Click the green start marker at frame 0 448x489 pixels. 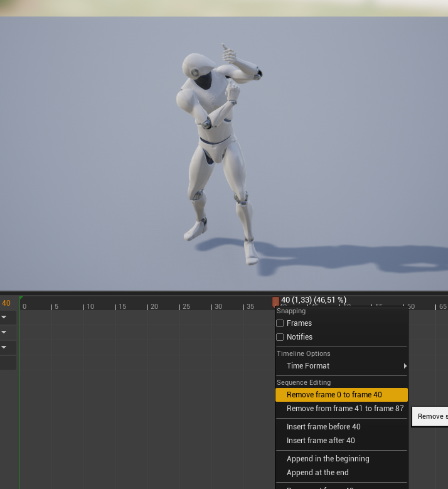pos(21,298)
